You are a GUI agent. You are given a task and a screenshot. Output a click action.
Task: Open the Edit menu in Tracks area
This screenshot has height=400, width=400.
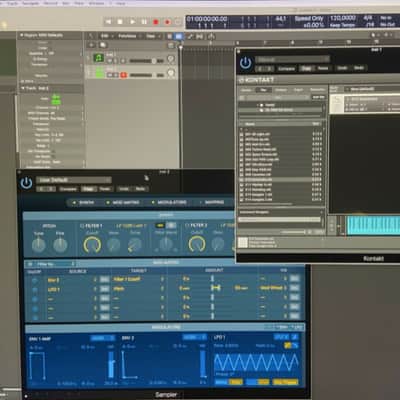coord(106,36)
